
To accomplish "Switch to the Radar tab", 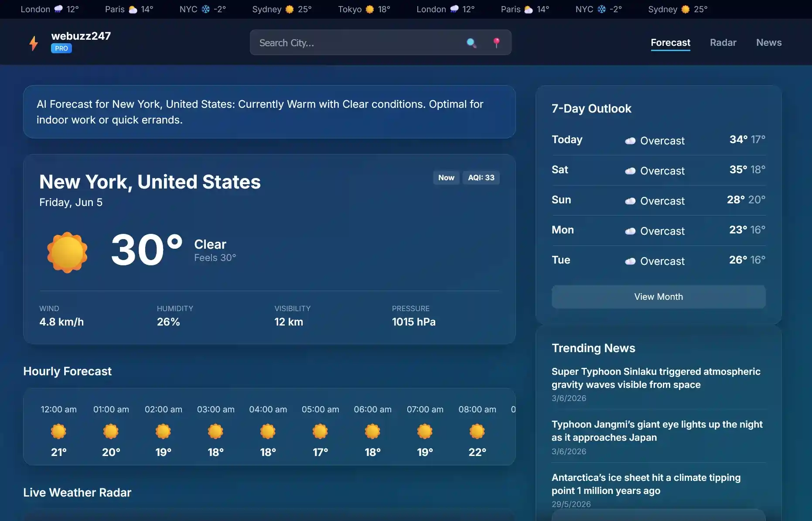I will pos(723,43).
